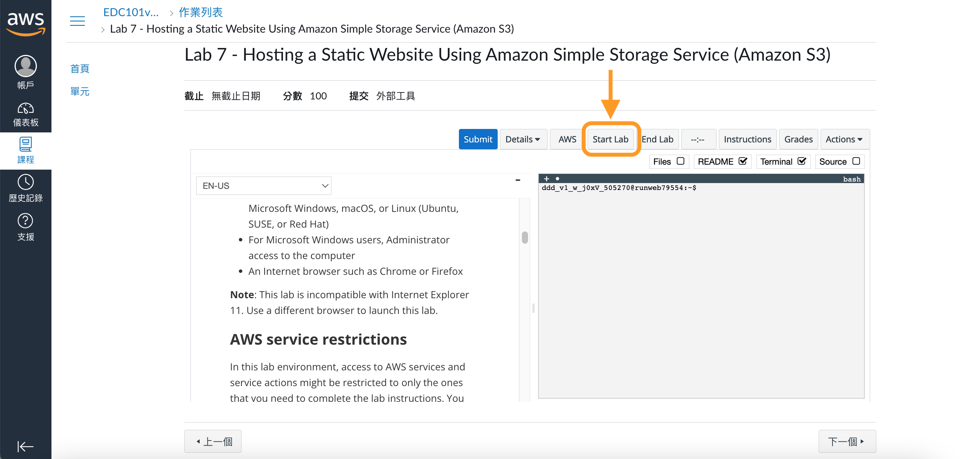Open the Actions dropdown menu
The width and height of the screenshot is (980, 459).
tap(844, 139)
